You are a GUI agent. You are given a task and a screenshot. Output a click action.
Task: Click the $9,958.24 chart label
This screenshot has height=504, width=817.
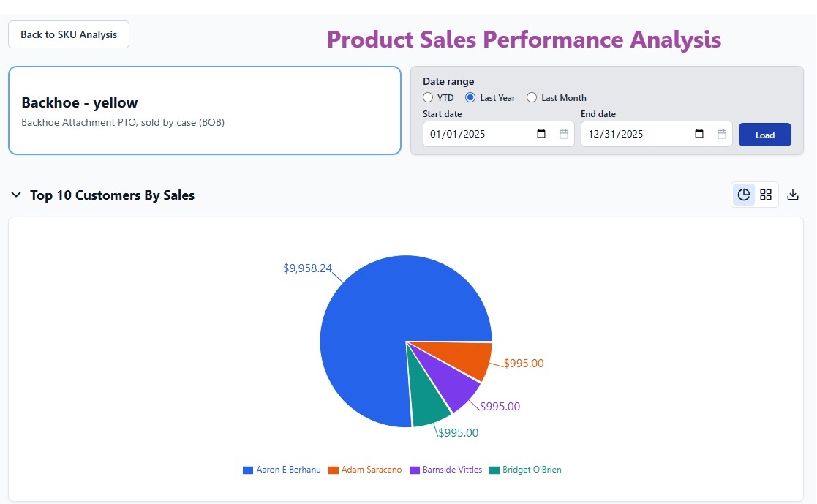click(x=307, y=268)
